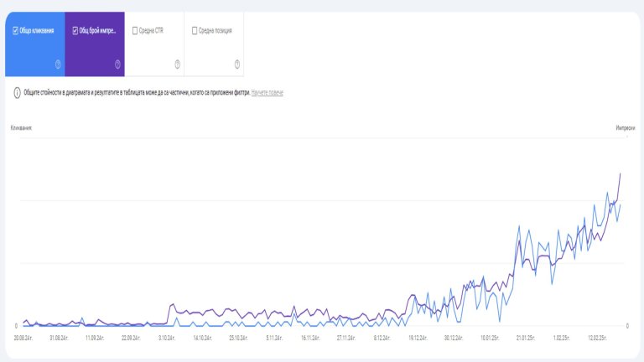The image size is (644, 362).
Task: Uncheck the Общ брой импресии checkbox
Action: click(75, 31)
